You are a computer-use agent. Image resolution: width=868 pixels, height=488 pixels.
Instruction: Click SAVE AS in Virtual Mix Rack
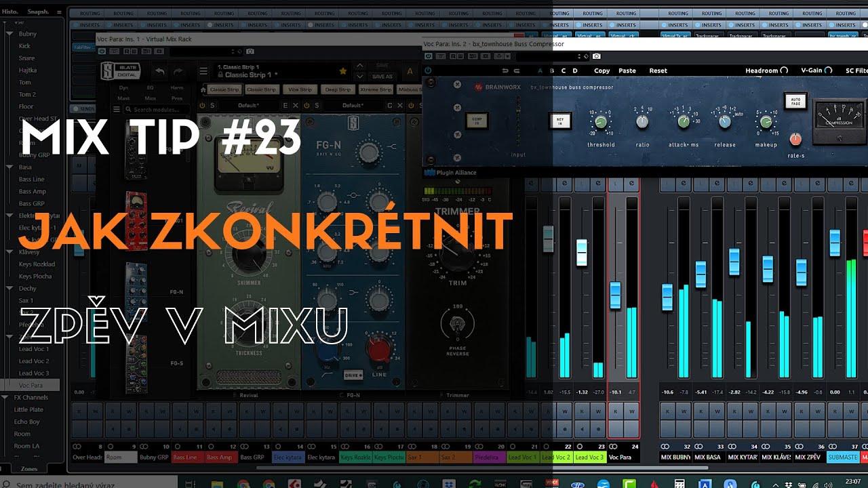coord(382,77)
